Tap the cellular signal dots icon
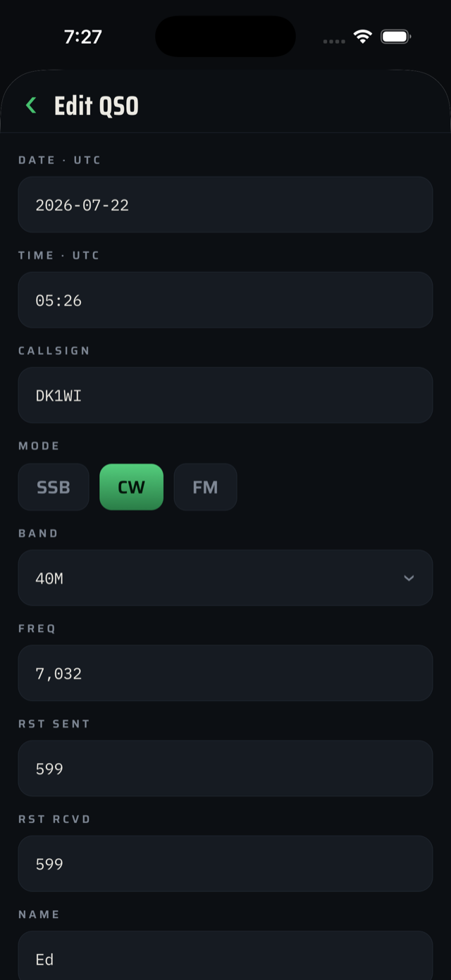The height and width of the screenshot is (980, 451). [x=334, y=41]
